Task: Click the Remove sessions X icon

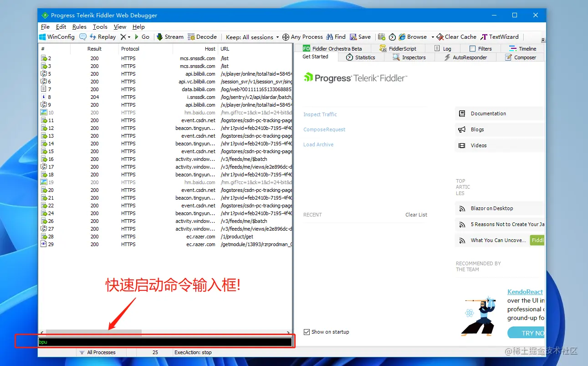Action: [123, 37]
